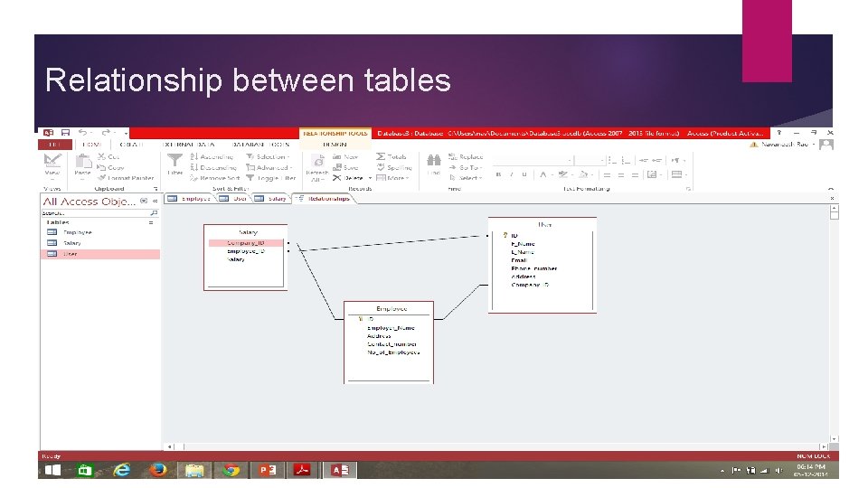
Task: Open the View button in ribbon
Action: click(52, 165)
